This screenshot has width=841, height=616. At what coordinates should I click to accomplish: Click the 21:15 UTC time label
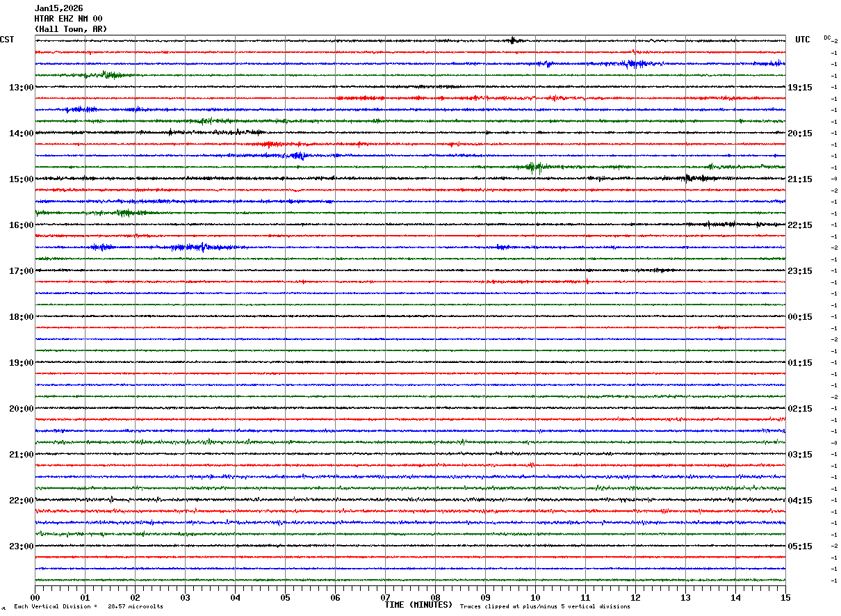click(799, 179)
